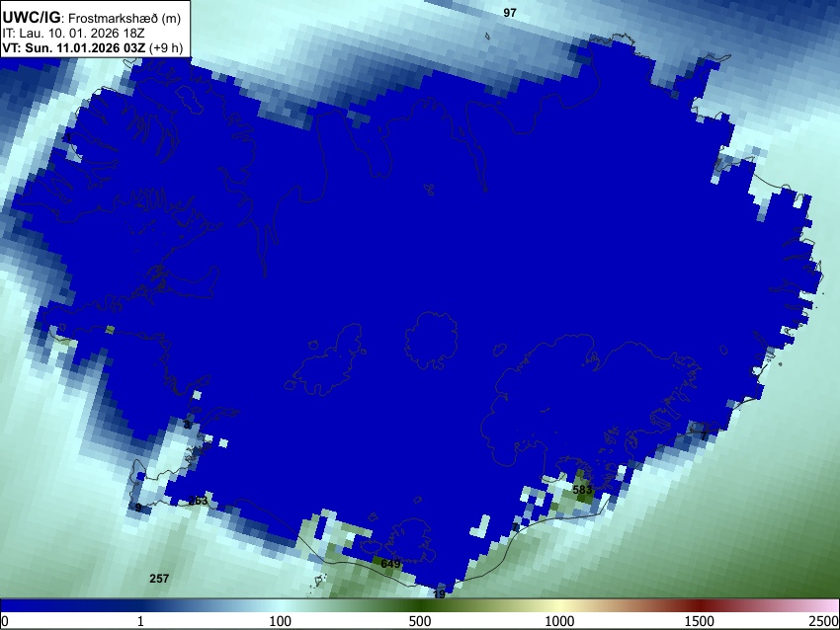Click the map value '97' over northern sea
The image size is (840, 630).
point(510,12)
